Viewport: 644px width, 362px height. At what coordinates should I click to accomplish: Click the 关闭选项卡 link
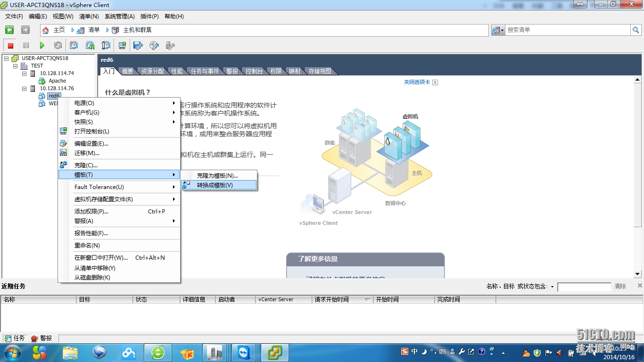coord(417,82)
